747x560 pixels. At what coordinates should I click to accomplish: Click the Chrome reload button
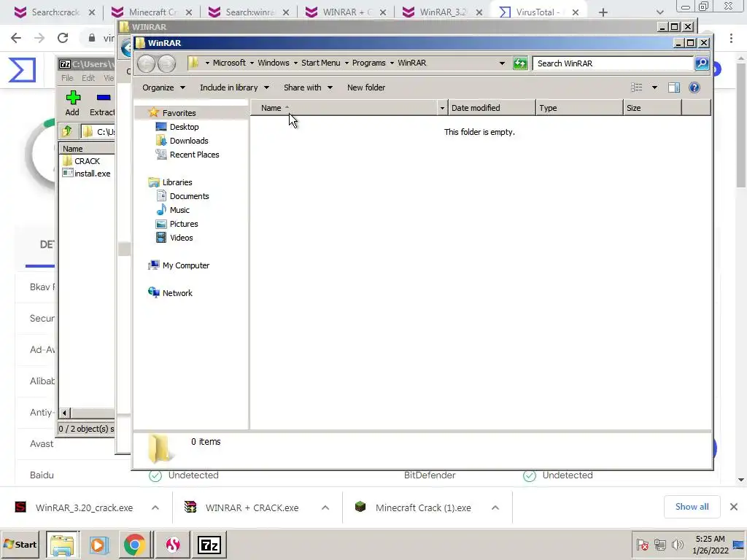tap(63, 38)
